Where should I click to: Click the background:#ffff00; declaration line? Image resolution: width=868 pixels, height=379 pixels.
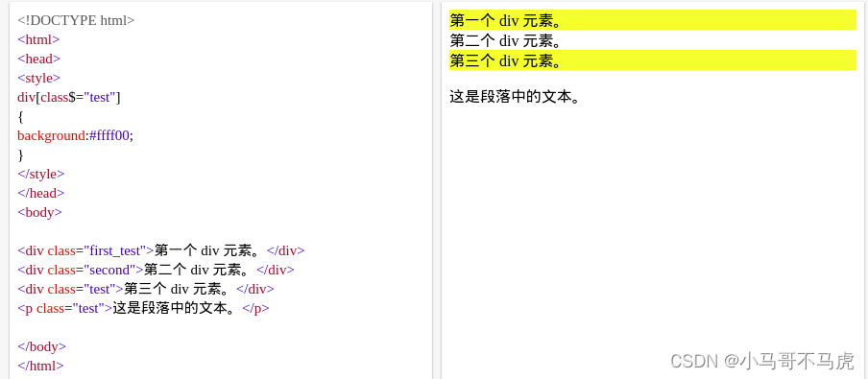(75, 135)
